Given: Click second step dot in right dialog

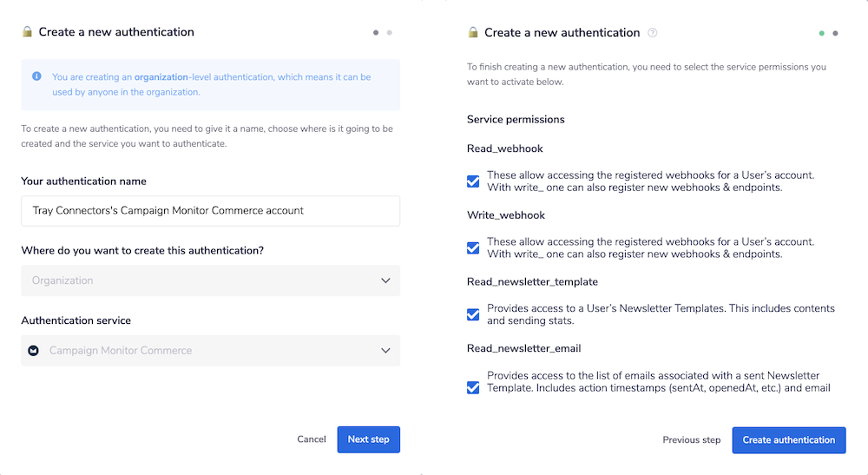Looking at the screenshot, I should 835,33.
